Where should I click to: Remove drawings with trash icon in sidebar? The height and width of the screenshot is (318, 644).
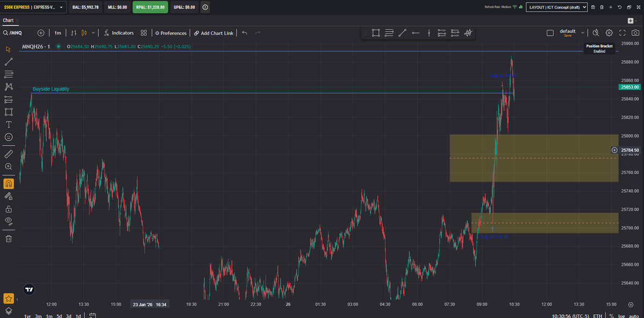point(8,238)
